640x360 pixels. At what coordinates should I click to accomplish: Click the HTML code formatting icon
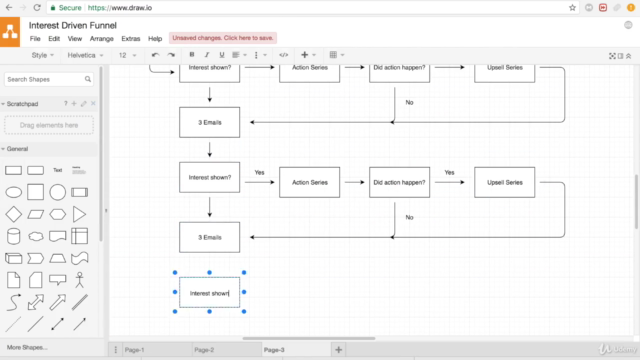(x=284, y=55)
